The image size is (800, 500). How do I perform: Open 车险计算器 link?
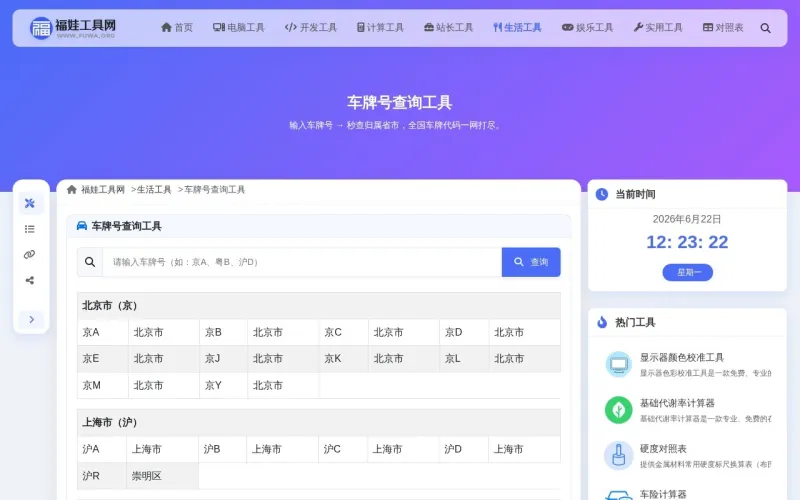click(x=663, y=494)
